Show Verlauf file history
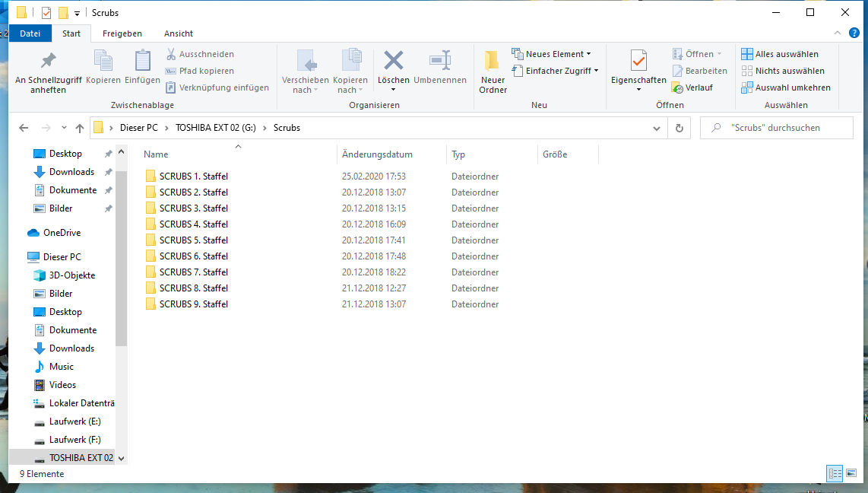The image size is (868, 493). click(692, 87)
